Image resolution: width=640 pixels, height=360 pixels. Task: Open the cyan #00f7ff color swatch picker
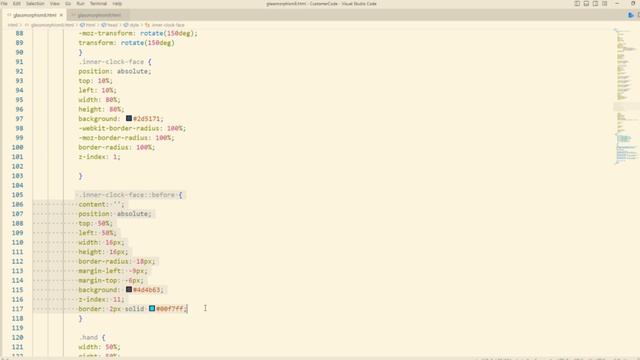(x=152, y=308)
